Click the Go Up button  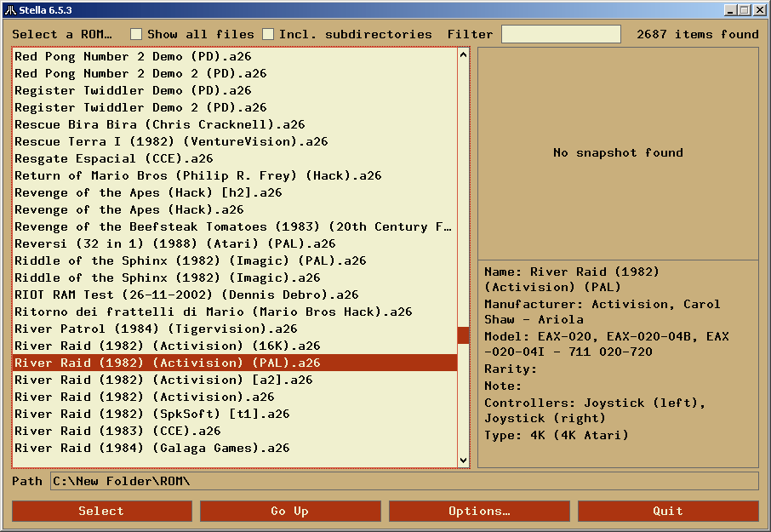pos(290,511)
